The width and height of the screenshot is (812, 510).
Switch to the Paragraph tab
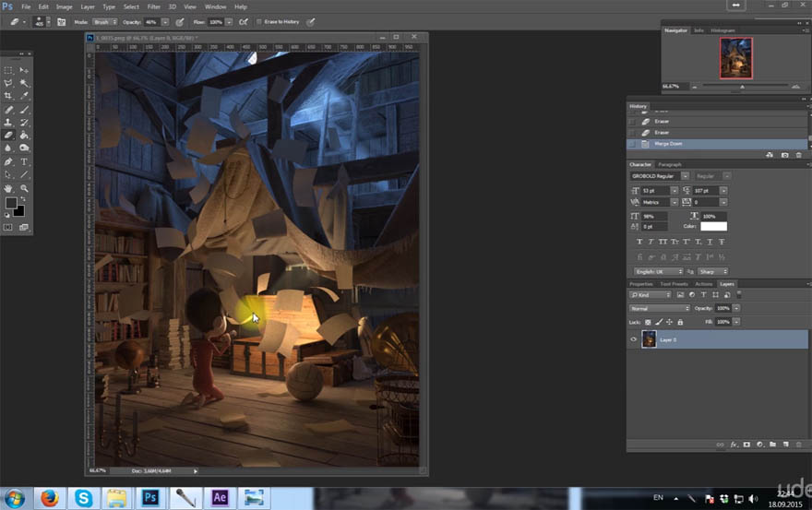(670, 165)
